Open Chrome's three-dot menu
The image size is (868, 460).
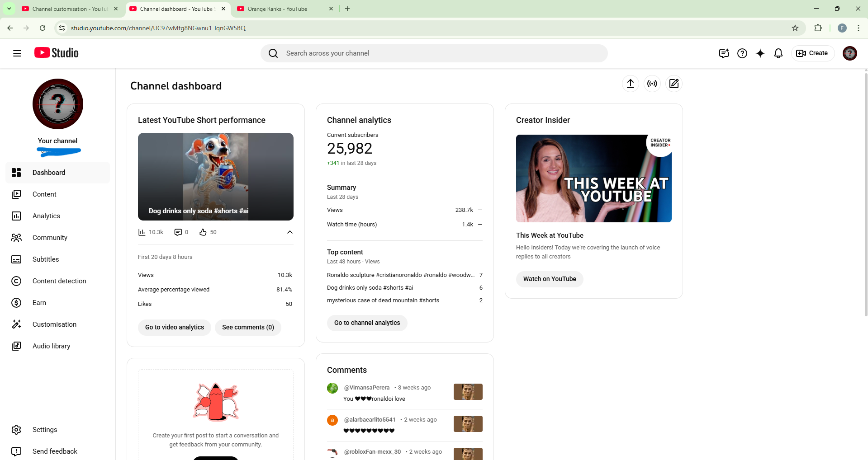(858, 28)
